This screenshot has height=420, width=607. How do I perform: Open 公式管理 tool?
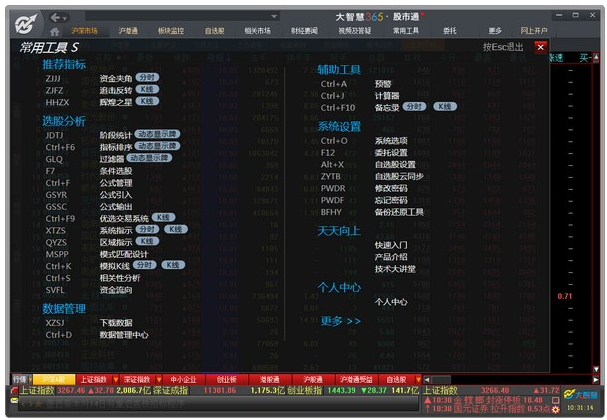pyautogui.click(x=116, y=183)
